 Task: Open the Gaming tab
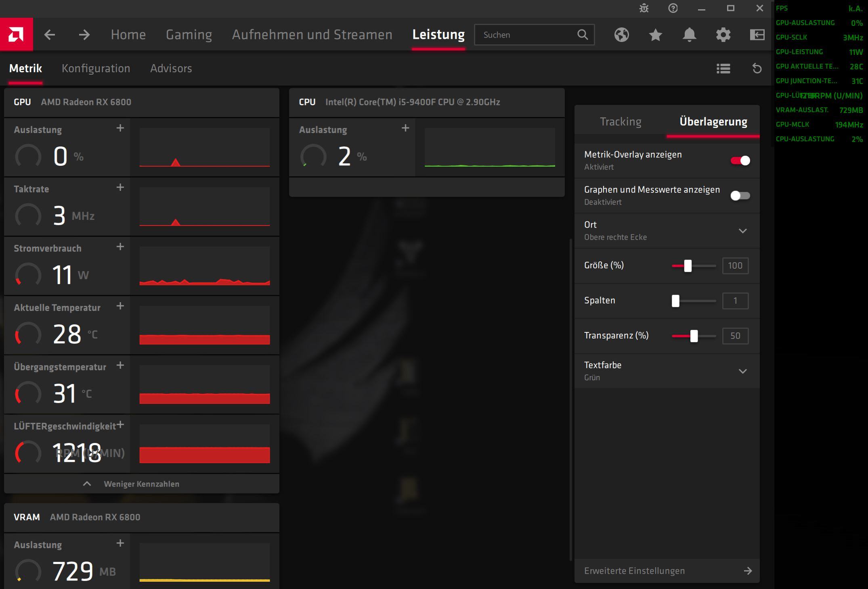tap(189, 35)
